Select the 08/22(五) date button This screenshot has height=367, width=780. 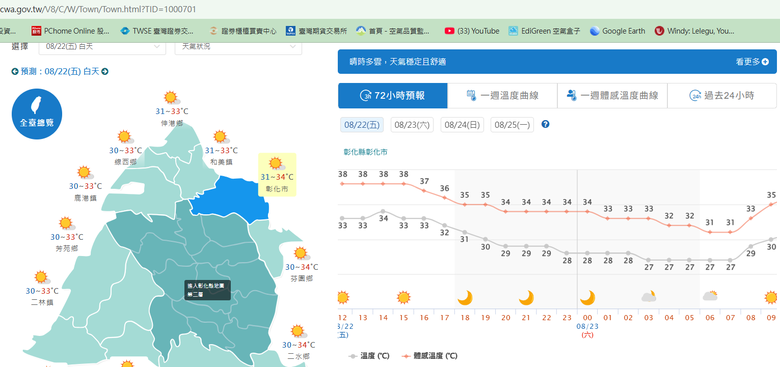362,125
